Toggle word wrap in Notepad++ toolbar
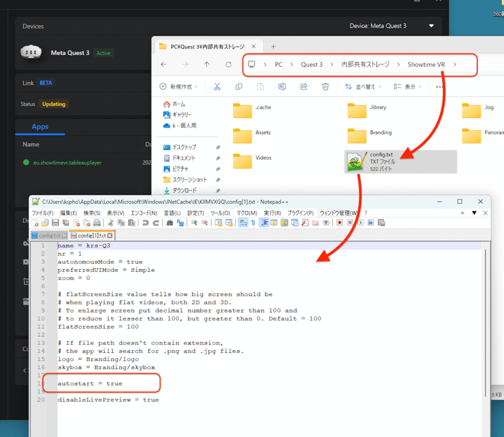504x437 pixels. click(243, 223)
